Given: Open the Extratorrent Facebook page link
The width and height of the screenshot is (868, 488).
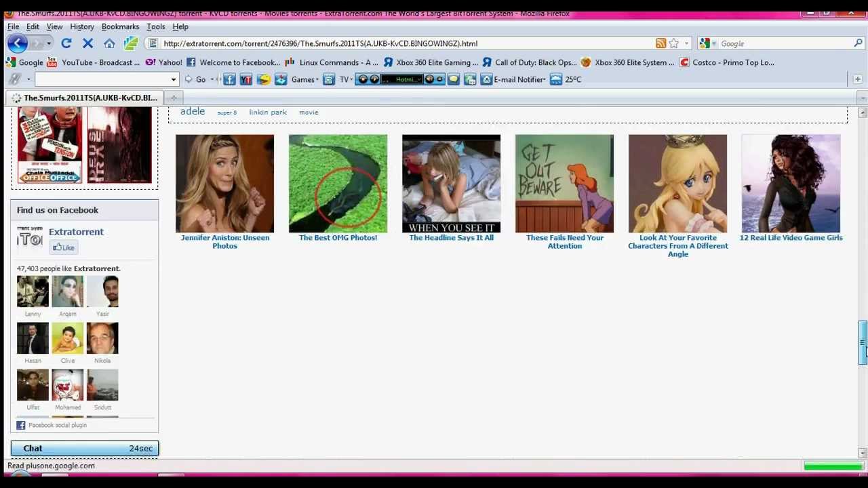Looking at the screenshot, I should coord(76,232).
